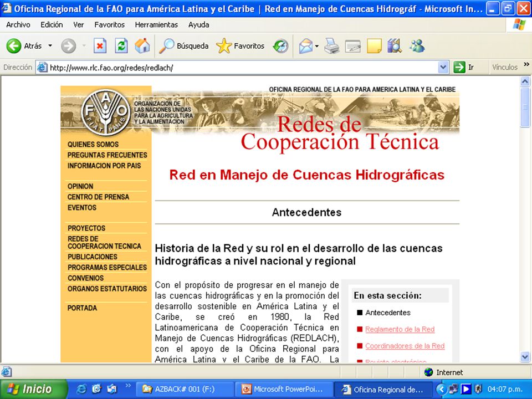This screenshot has width=532, height=399.
Task: Open PUBLICACIONES sidebar link
Action: point(93,257)
